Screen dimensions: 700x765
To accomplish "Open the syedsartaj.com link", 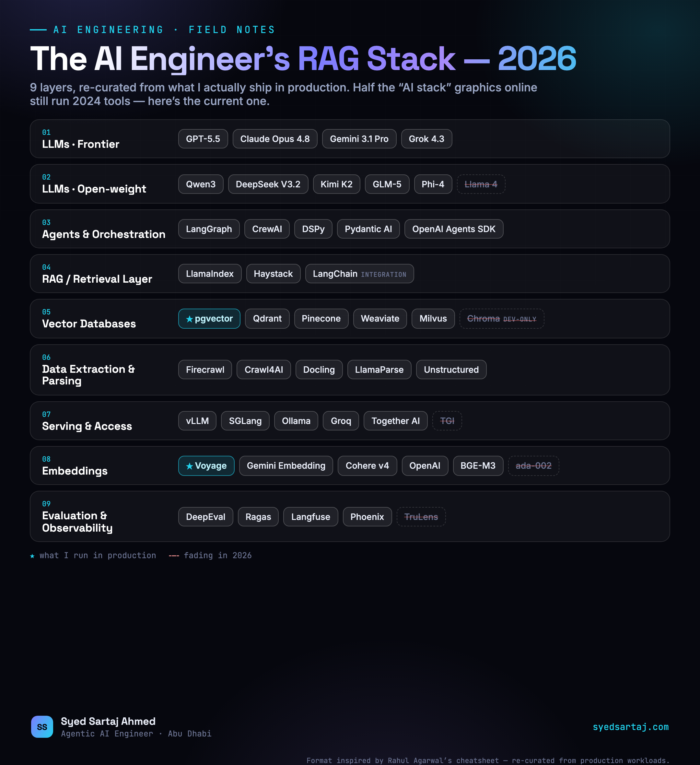I will tap(631, 727).
